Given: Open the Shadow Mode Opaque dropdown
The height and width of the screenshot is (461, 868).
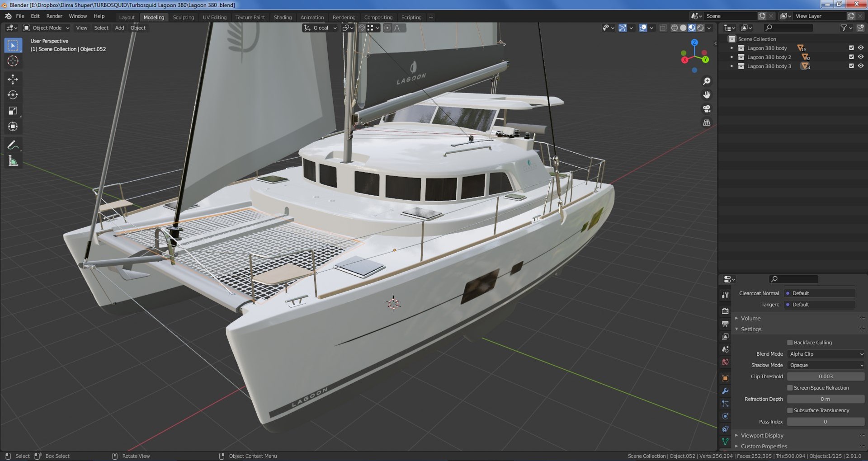Looking at the screenshot, I should pyautogui.click(x=826, y=365).
